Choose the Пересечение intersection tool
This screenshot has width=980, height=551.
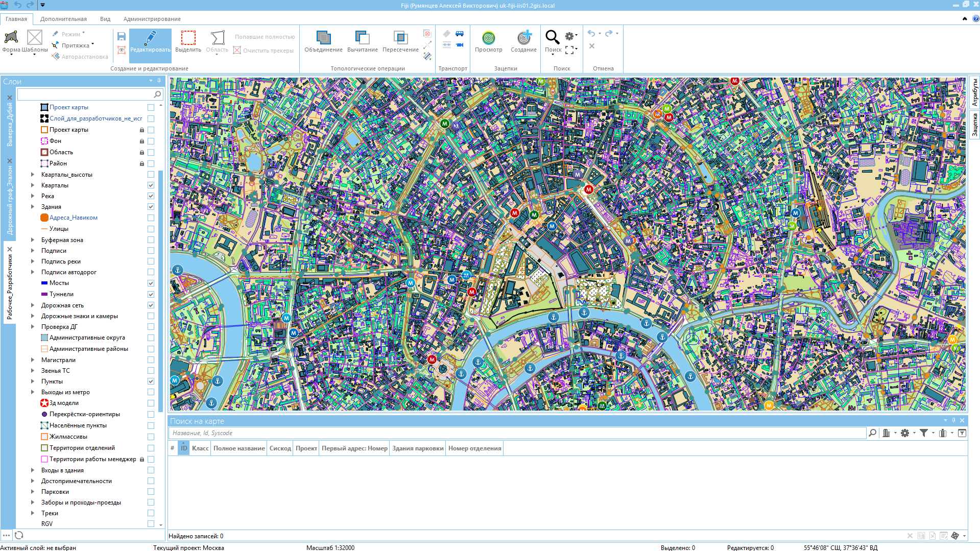(x=400, y=42)
